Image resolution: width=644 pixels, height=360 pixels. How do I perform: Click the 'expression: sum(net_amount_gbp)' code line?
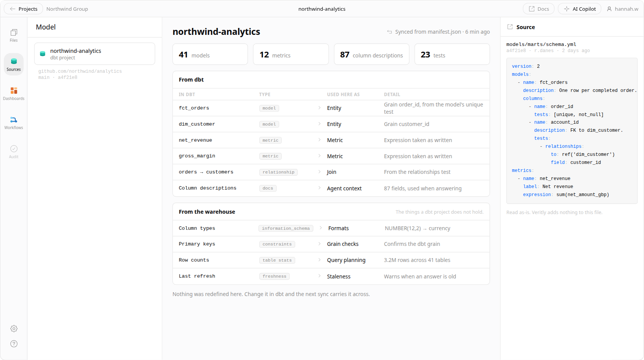click(566, 195)
